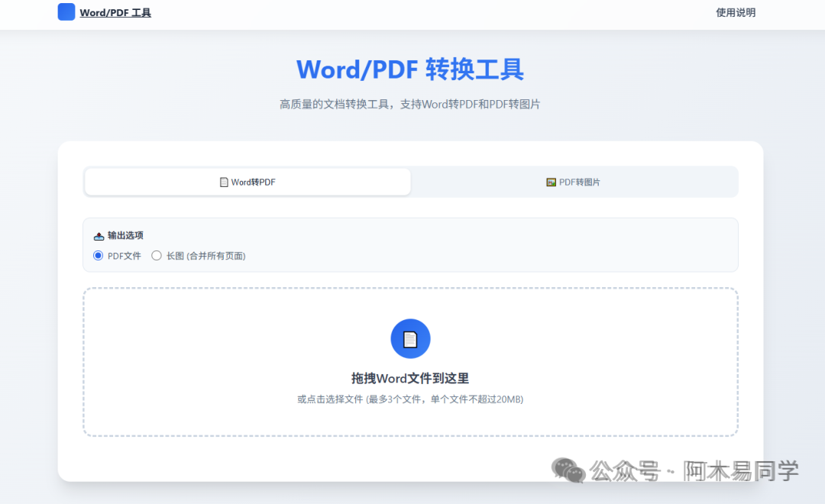Switch to the PDF转图片 tab

574,182
